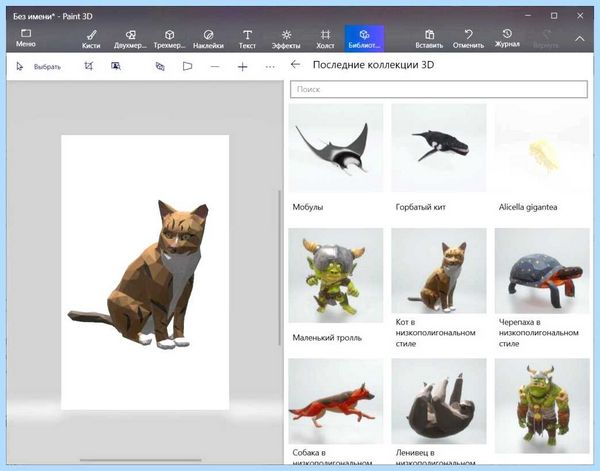Screen dimensions: 600x471
Task: Maximize the Paint 3D window
Action: [x=554, y=16]
